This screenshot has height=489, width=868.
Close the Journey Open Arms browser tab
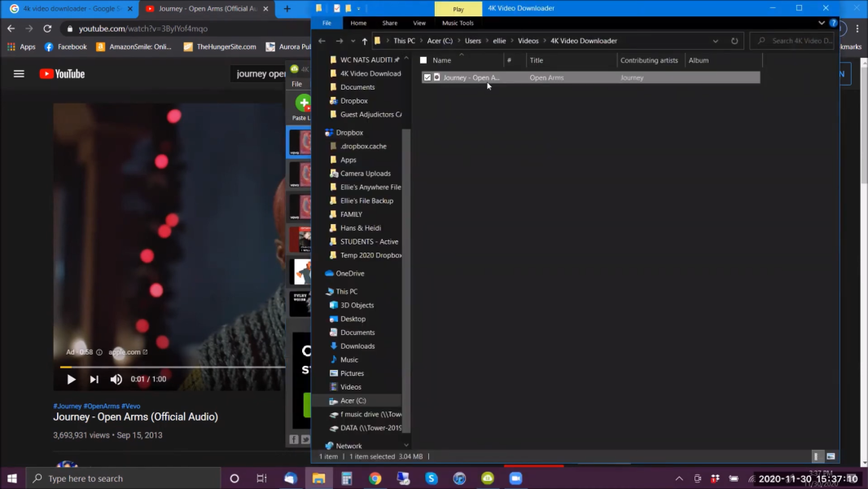[x=265, y=9]
